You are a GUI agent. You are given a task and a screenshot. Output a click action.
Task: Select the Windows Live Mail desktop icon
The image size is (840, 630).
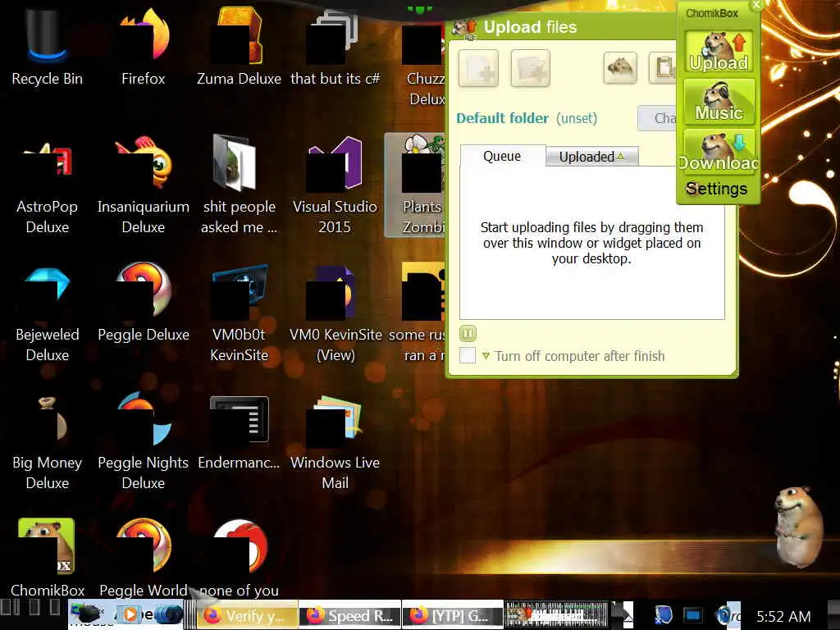(x=335, y=442)
